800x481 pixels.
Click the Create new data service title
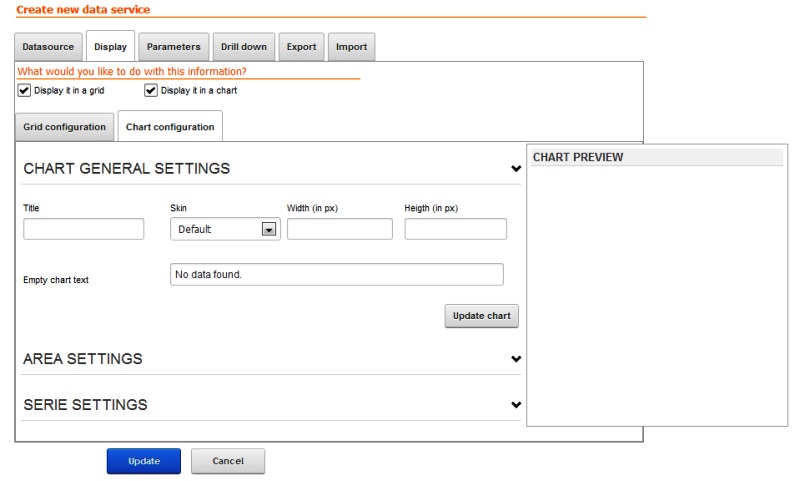point(83,9)
